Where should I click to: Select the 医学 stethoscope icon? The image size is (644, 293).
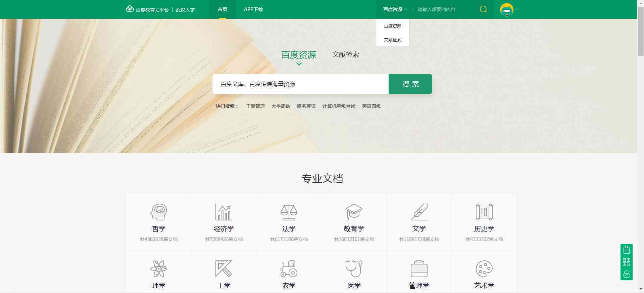pos(354,268)
